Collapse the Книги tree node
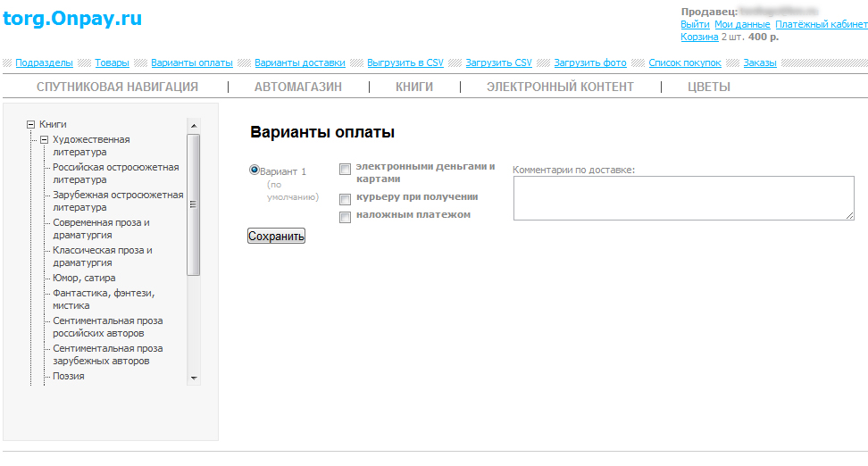The image size is (868, 466). click(x=31, y=125)
